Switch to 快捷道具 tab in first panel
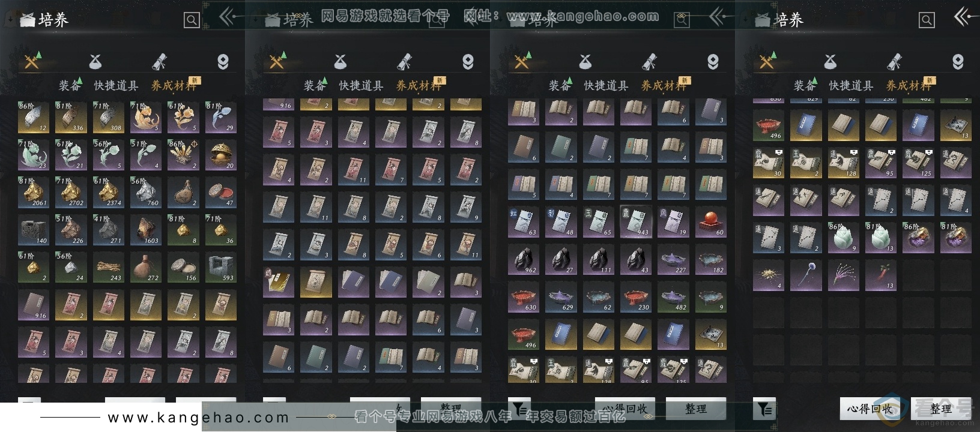Screen dimensions: 980x432 tap(116, 86)
